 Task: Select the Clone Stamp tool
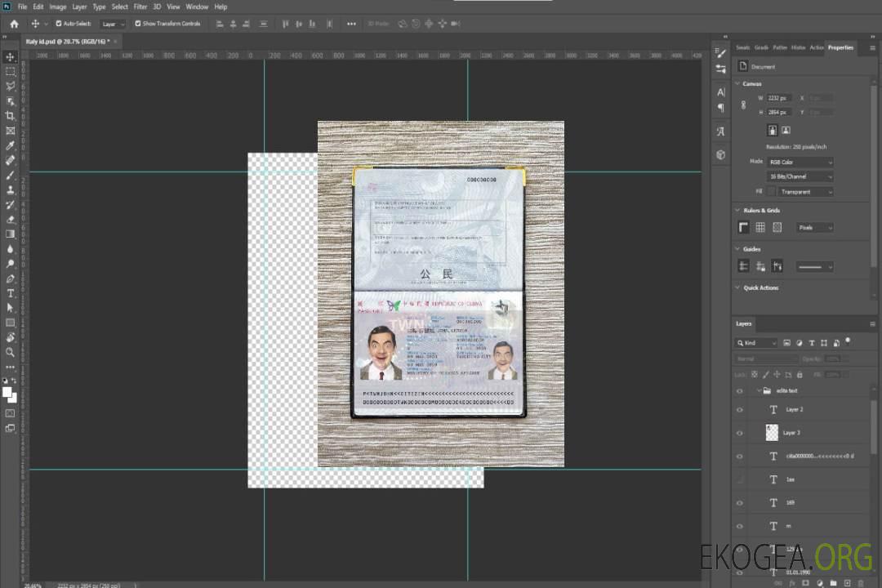pyautogui.click(x=10, y=190)
